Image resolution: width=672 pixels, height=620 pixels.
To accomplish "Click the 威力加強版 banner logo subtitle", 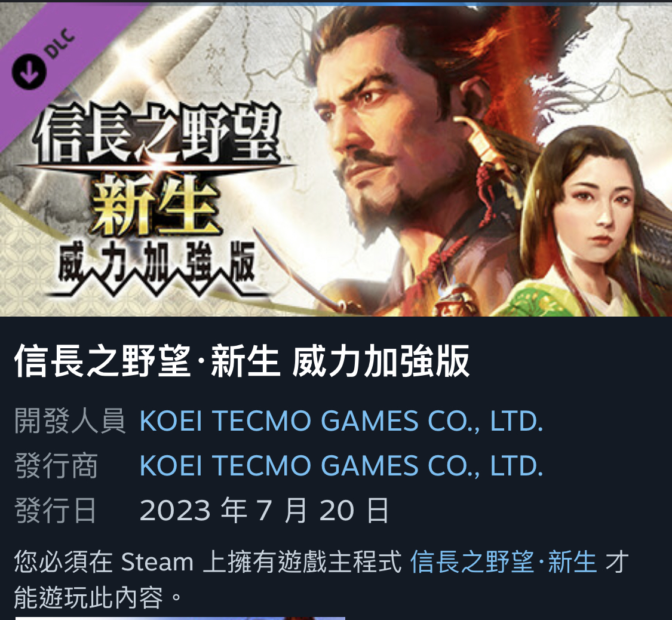I will (157, 264).
